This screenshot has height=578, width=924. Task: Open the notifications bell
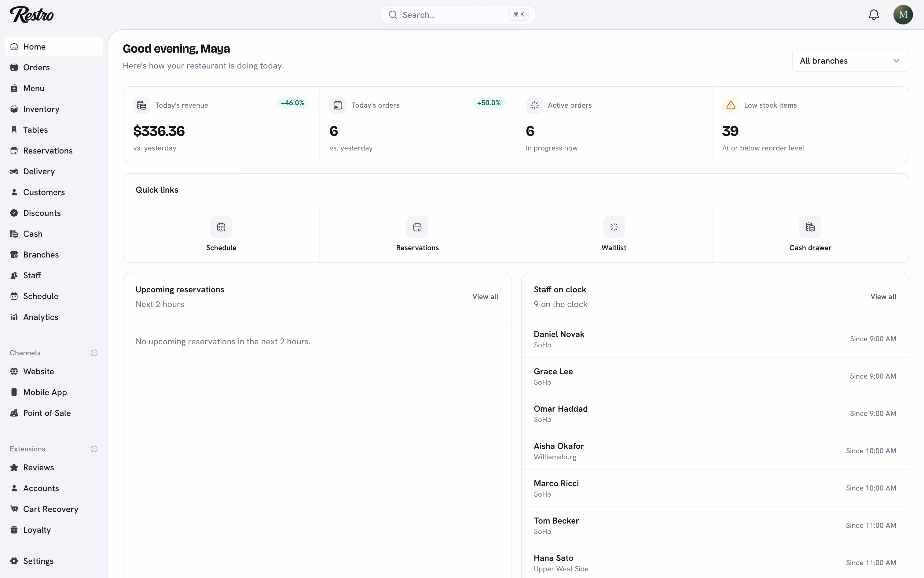pos(874,15)
